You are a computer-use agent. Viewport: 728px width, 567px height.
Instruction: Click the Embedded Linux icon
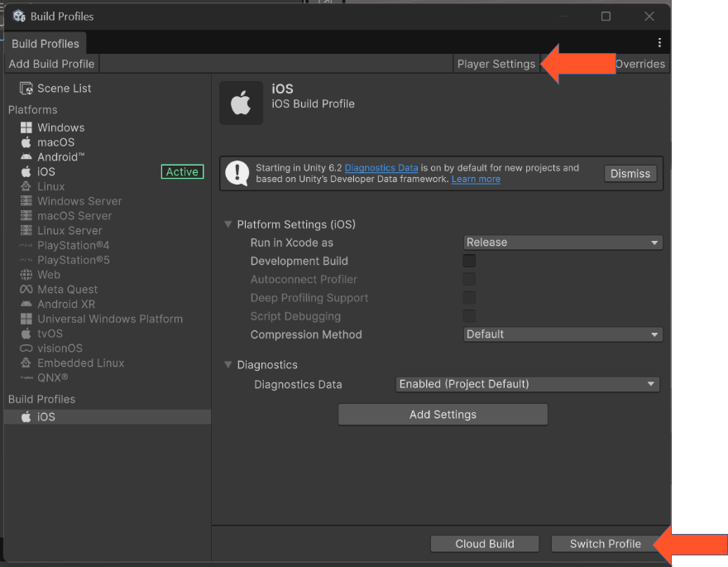pos(26,363)
